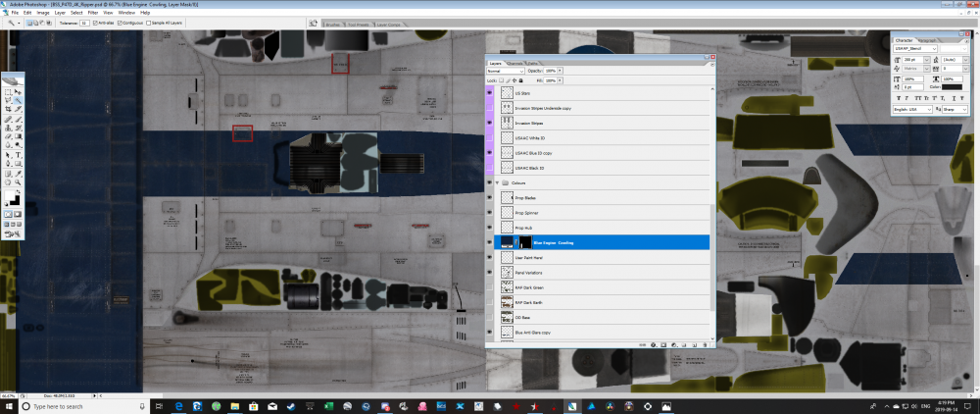Switch to the Channels tab
Screen dimensions: 980x414
coord(514,62)
